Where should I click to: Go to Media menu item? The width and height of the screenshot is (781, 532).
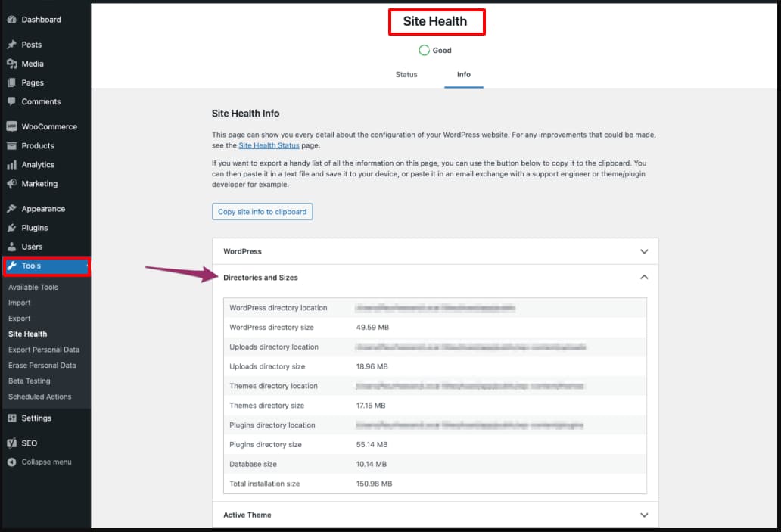[x=33, y=64]
